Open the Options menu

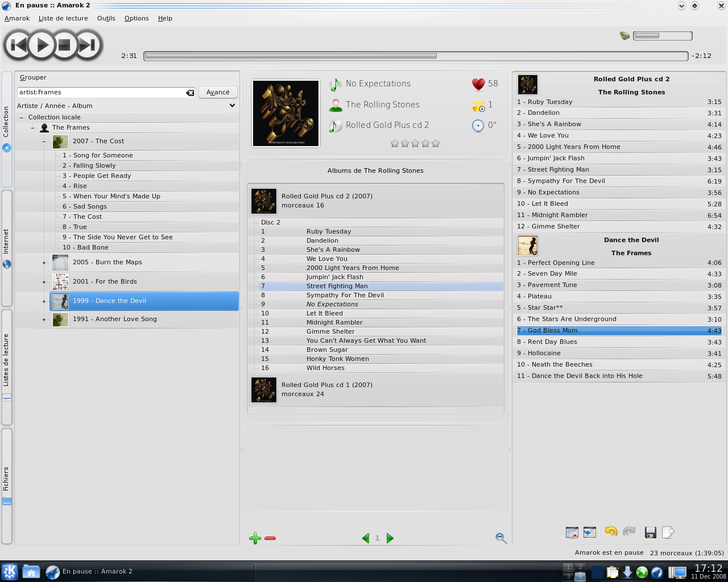(136, 18)
